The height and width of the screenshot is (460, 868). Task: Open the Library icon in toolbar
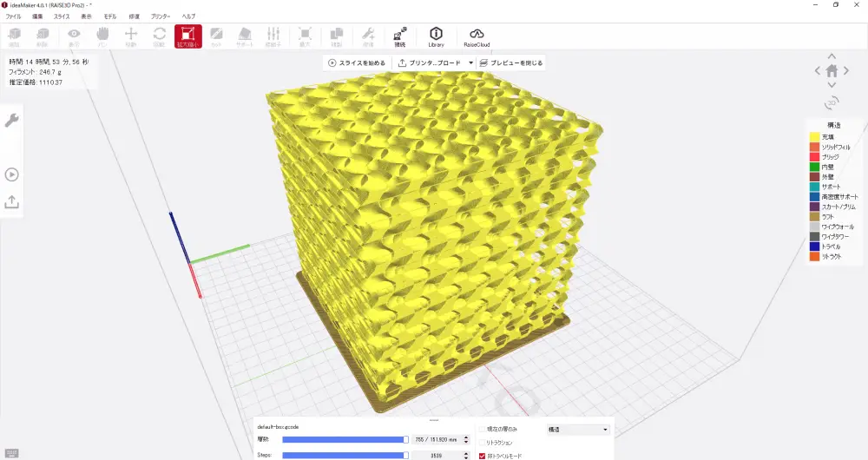436,36
